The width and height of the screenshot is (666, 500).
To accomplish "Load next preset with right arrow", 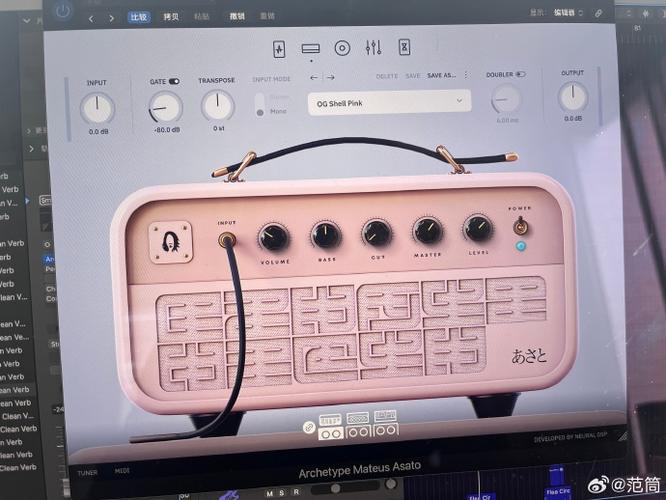I will pos(330,77).
